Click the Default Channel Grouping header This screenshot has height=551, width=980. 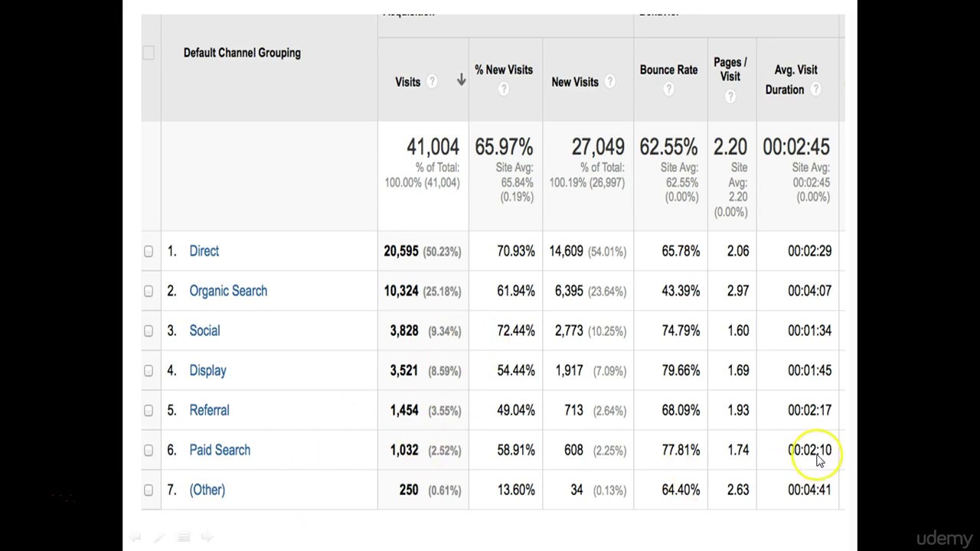[x=242, y=53]
